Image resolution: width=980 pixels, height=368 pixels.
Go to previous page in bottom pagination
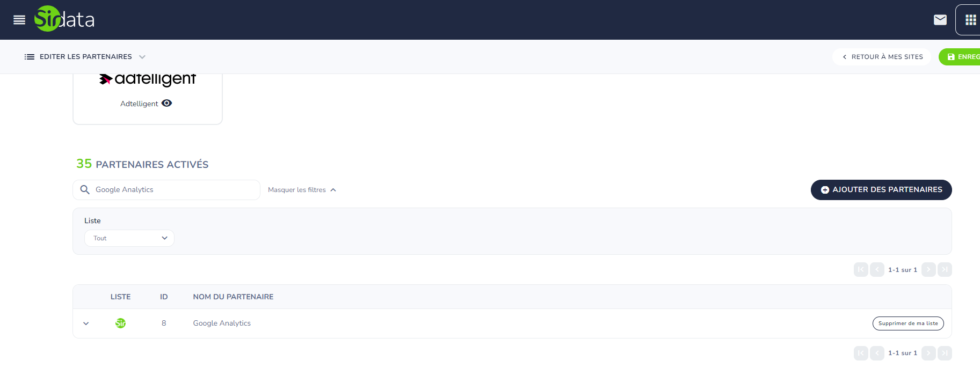(x=877, y=353)
